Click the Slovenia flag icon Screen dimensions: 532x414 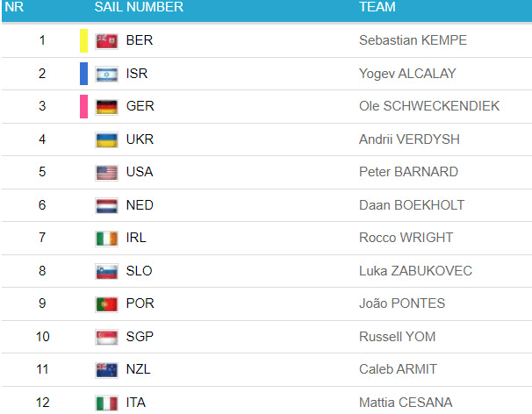106,271
